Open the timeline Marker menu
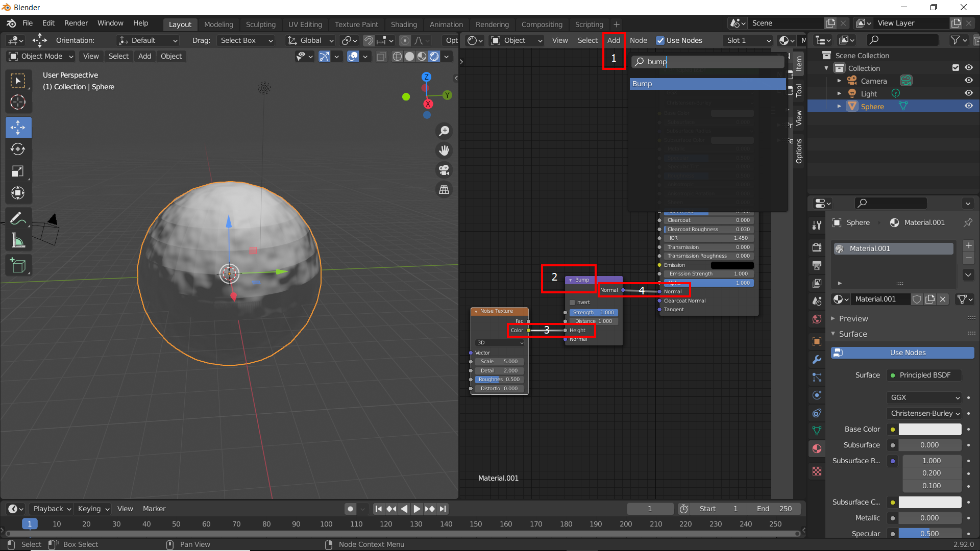This screenshot has width=980, height=551. click(x=154, y=509)
